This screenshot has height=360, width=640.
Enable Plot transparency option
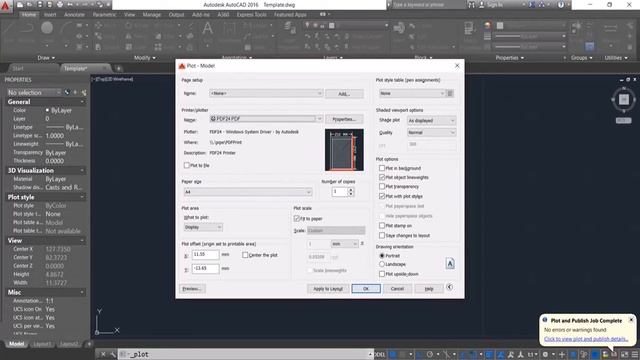tap(382, 186)
